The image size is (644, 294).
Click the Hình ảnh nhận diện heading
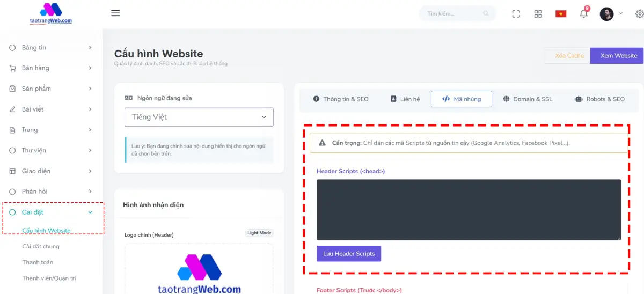tap(153, 205)
